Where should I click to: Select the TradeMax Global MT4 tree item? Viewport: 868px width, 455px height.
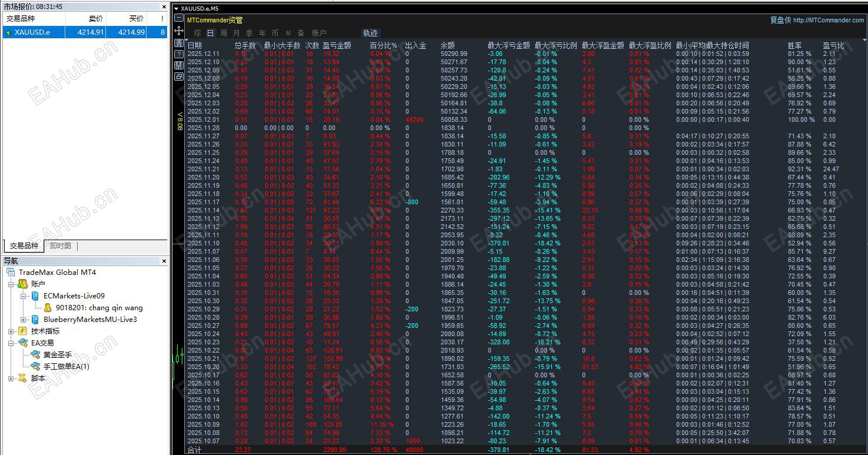pyautogui.click(x=57, y=273)
